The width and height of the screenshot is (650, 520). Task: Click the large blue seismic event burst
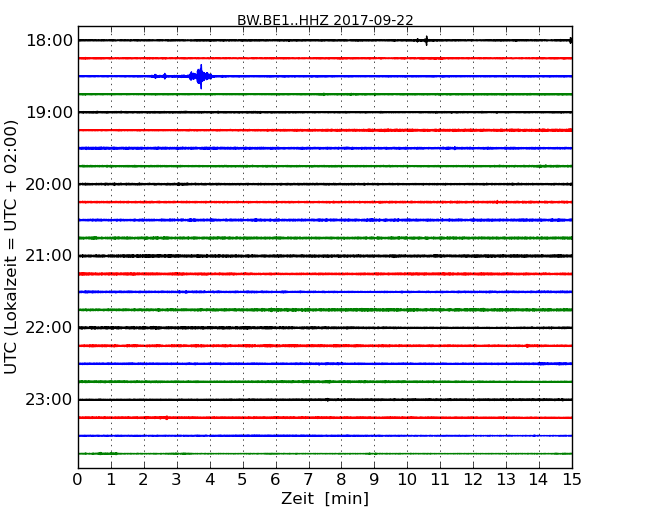coord(200,76)
